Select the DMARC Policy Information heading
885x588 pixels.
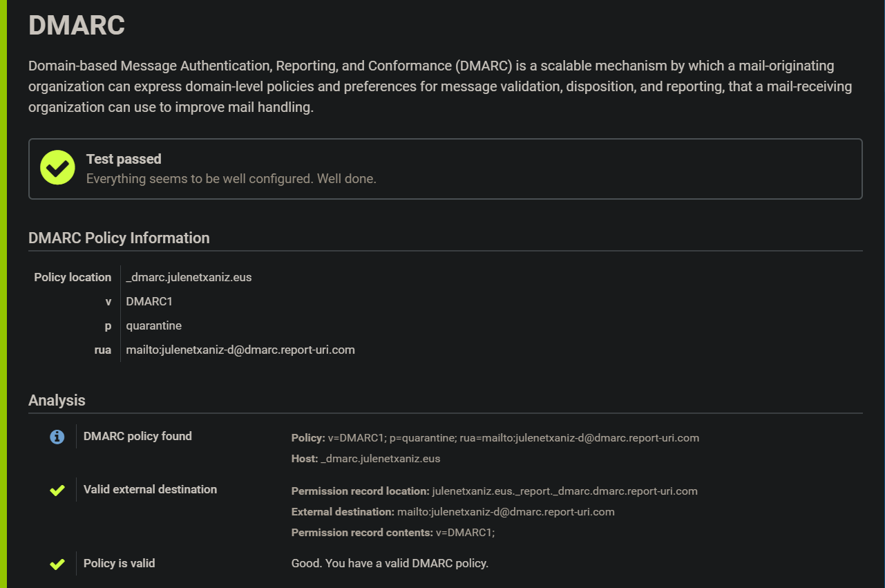pyautogui.click(x=119, y=238)
